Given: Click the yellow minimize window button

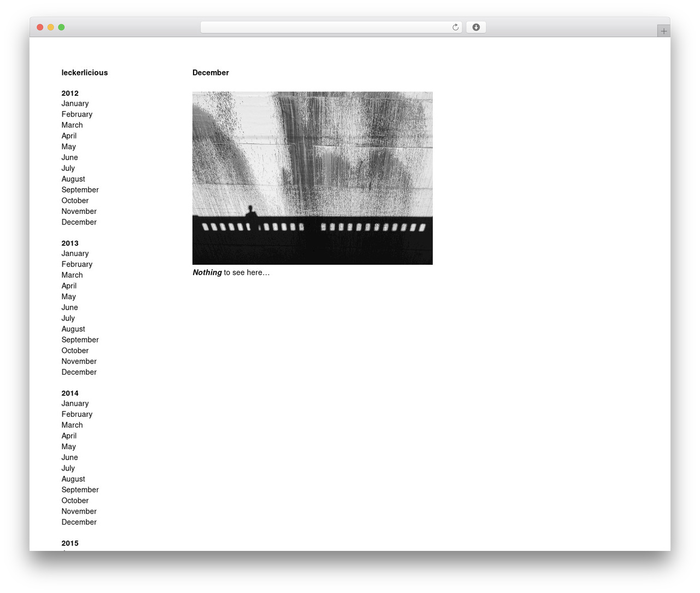Looking at the screenshot, I should tap(50, 27).
